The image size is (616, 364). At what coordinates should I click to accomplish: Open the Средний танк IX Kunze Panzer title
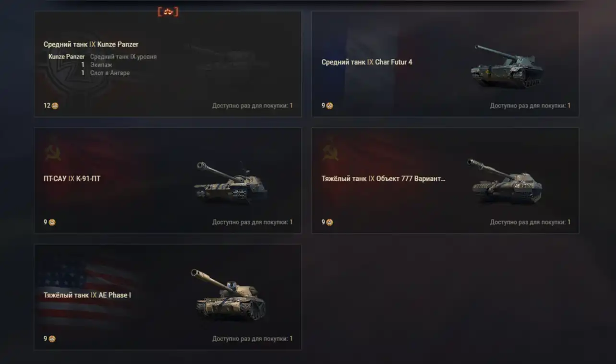[91, 44]
